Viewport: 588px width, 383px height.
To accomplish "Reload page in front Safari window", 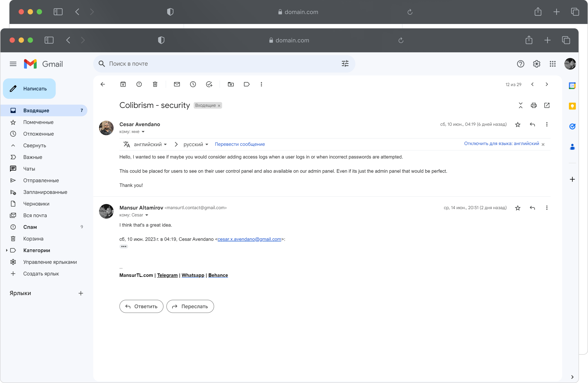I will tap(401, 40).
